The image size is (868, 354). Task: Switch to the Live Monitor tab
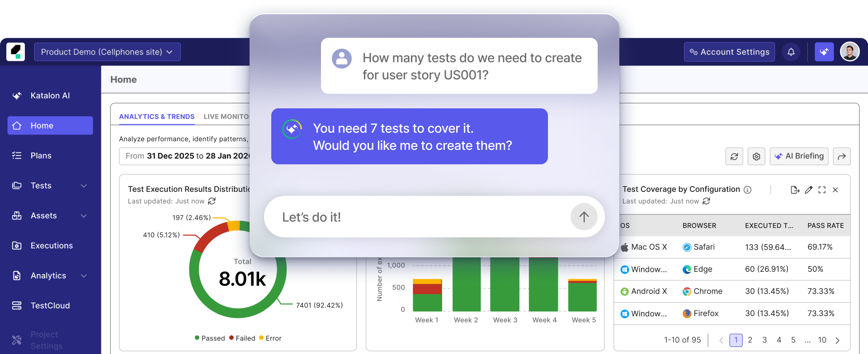point(226,116)
